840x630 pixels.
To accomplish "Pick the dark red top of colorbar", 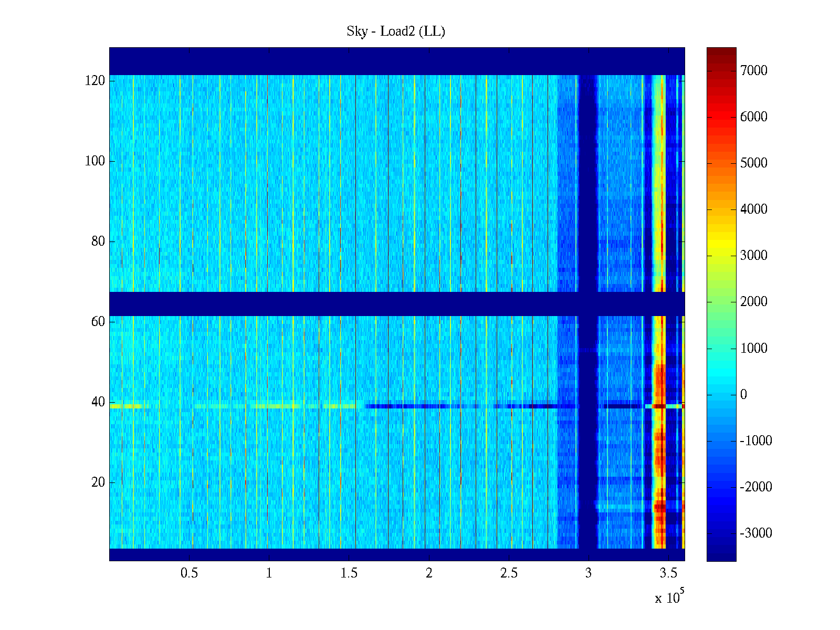I will click(721, 52).
